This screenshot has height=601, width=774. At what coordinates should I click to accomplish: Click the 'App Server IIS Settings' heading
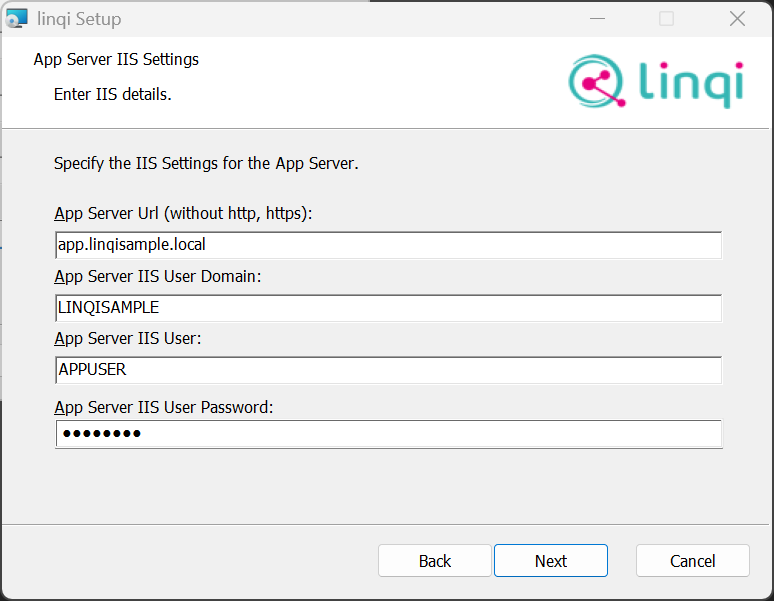116,60
